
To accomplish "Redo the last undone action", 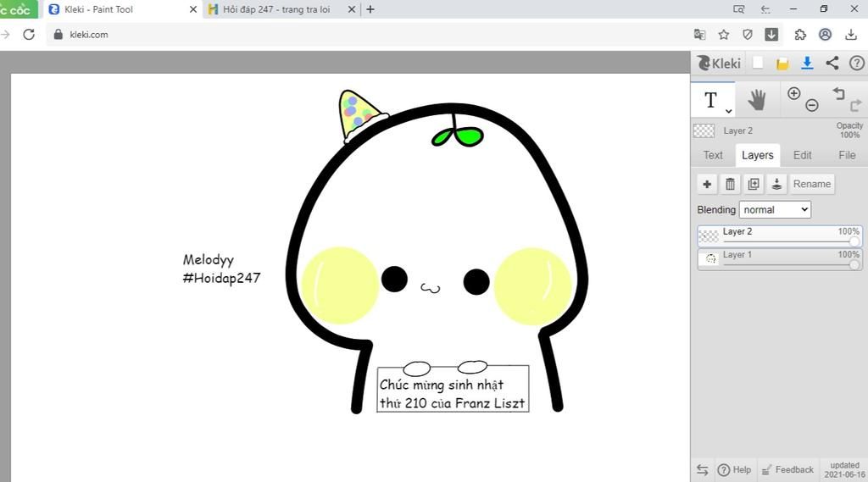I will pos(856,105).
